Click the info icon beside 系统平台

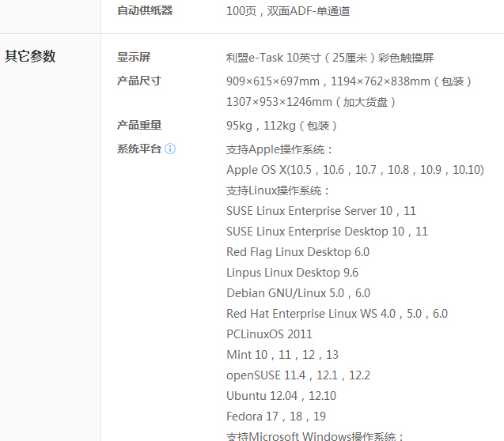point(170,149)
